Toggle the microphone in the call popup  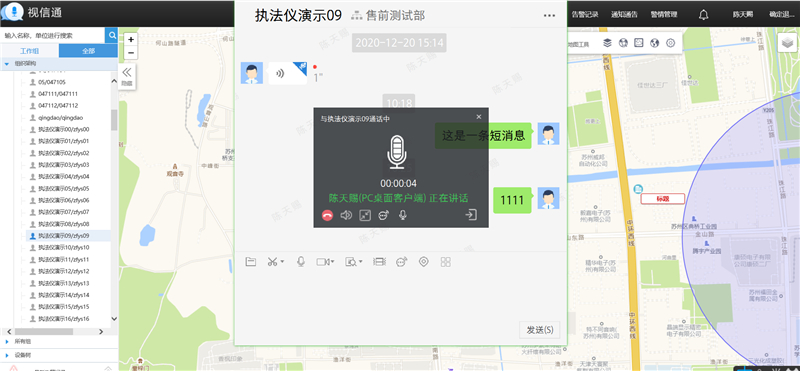(403, 215)
